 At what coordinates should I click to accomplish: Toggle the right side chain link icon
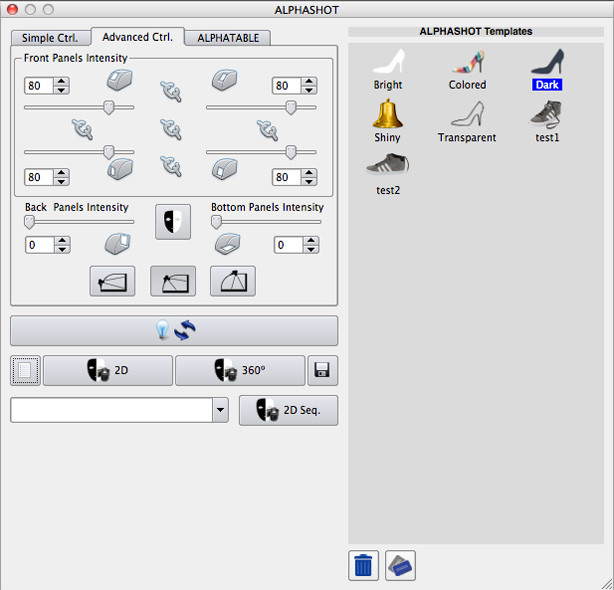pyautogui.click(x=267, y=130)
